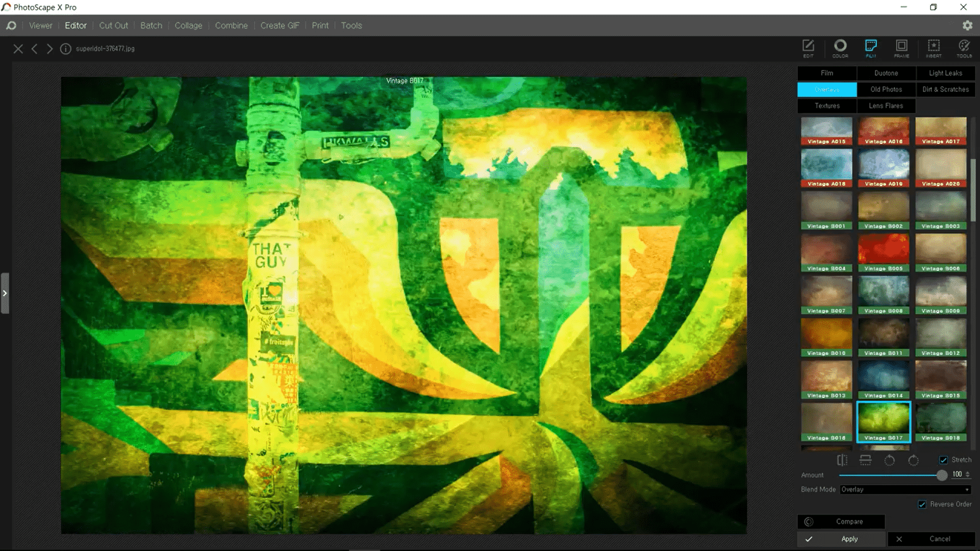Choose the Vintage A015 overlay thumbnail
Viewport: 980px width, 551px height.
coord(826,132)
